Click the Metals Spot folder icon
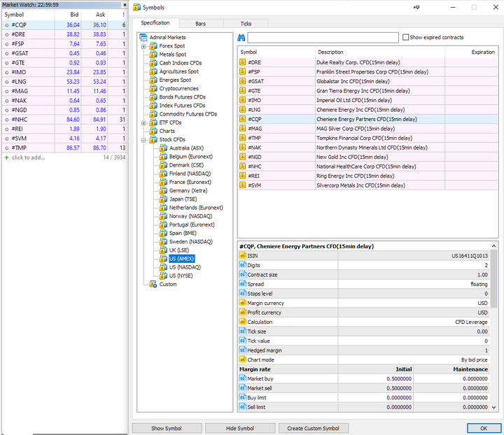Image resolution: width=504 pixels, height=435 pixels. tap(153, 55)
